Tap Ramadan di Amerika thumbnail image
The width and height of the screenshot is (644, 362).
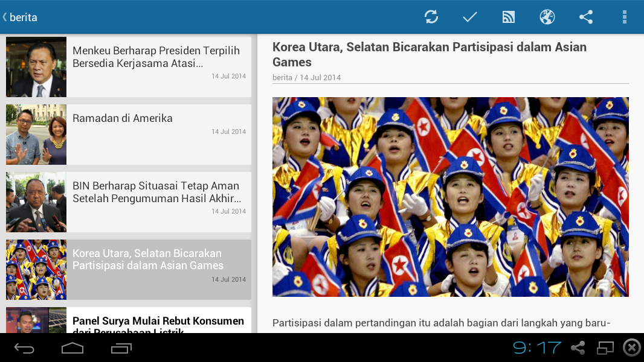pos(36,135)
